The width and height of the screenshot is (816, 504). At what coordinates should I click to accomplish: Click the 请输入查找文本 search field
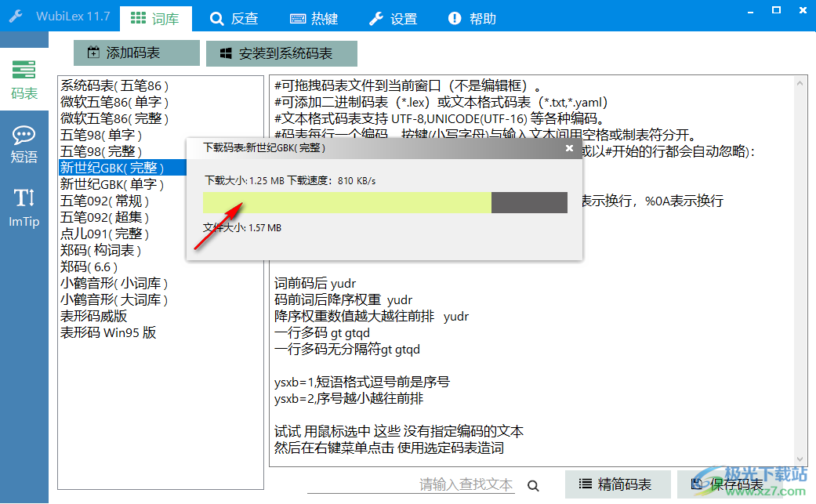click(466, 484)
